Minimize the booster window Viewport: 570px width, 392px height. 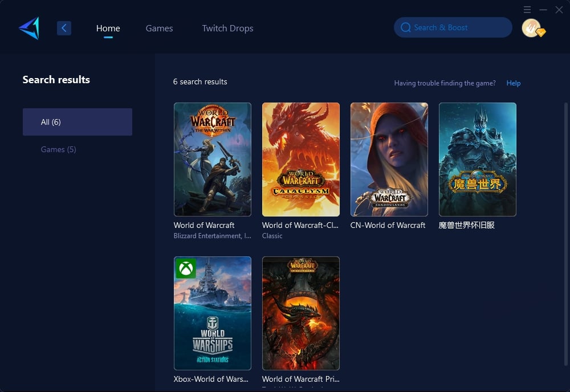point(543,10)
